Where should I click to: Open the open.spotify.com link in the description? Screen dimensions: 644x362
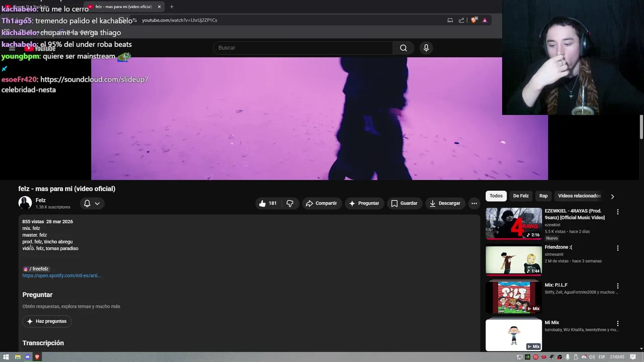(61, 276)
